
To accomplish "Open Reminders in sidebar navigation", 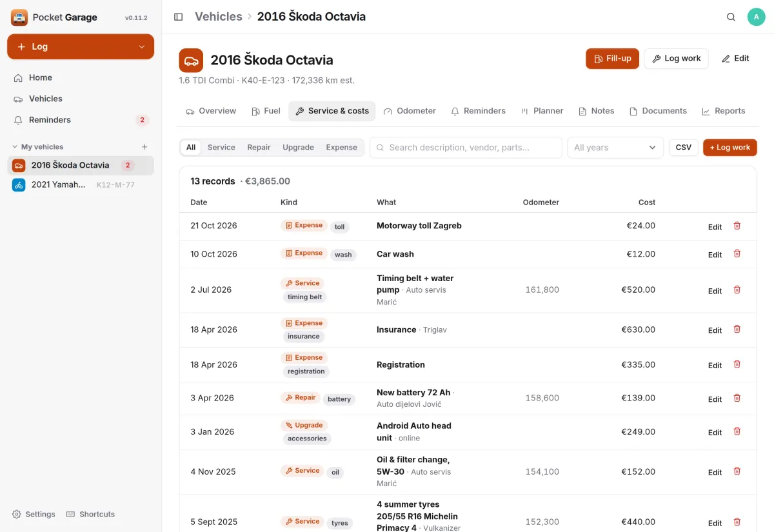I will point(81,120).
